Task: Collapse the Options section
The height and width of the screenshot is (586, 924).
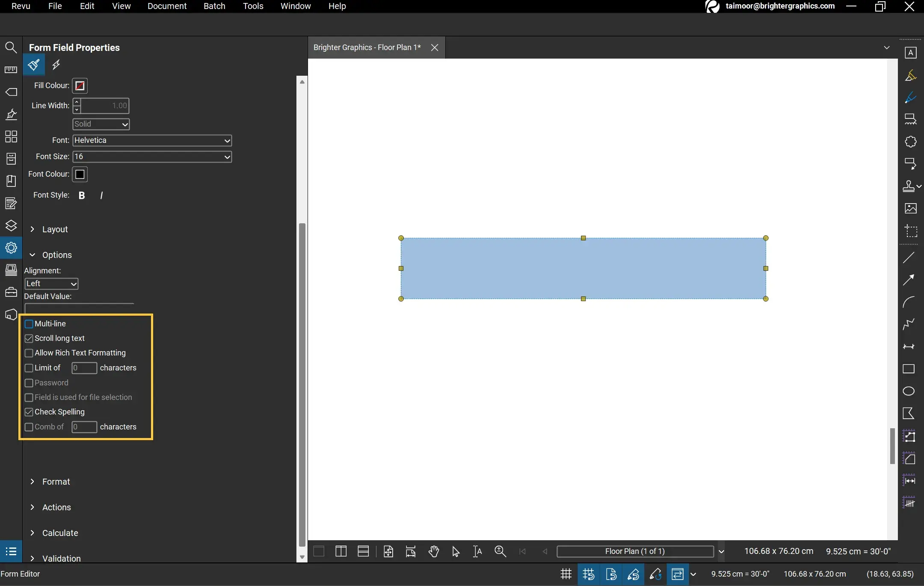Action: click(x=33, y=255)
